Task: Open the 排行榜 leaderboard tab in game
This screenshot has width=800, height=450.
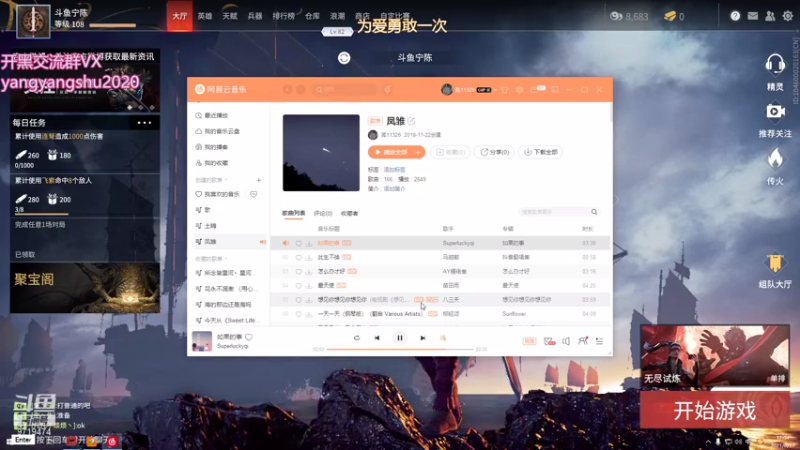Action: coord(284,16)
